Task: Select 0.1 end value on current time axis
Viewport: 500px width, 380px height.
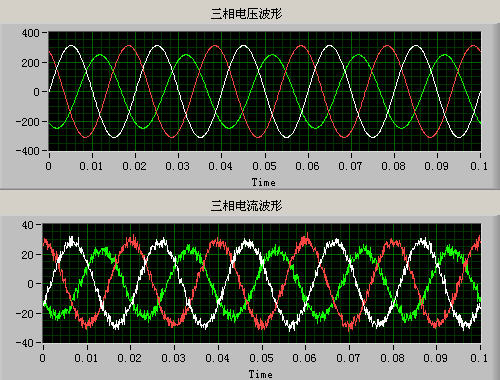Action: [479, 358]
